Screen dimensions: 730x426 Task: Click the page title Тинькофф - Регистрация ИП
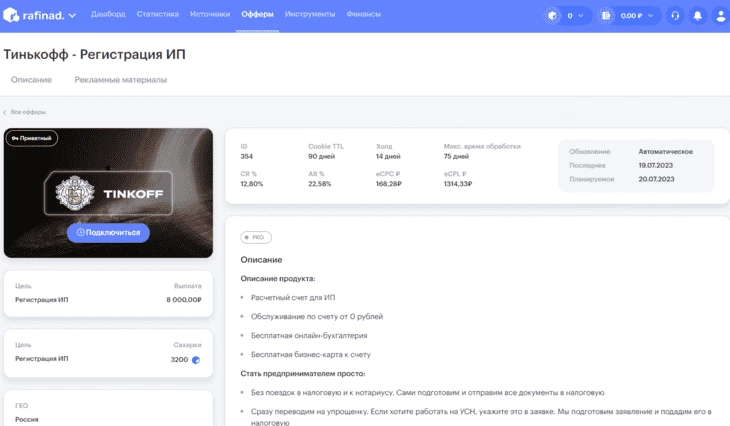pyautogui.click(x=95, y=54)
